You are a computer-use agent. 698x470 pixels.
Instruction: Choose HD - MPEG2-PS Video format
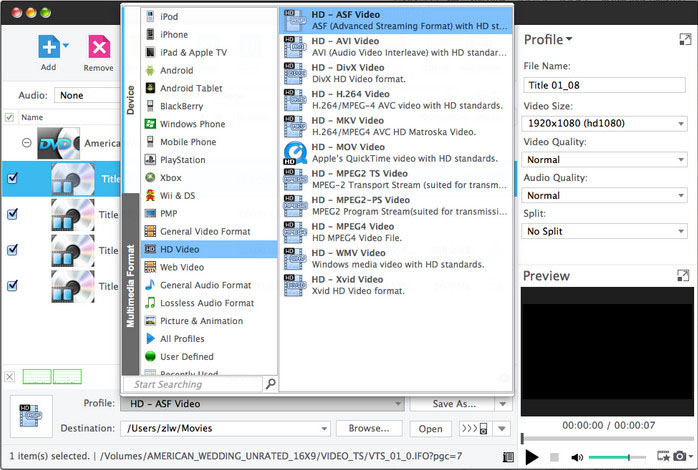396,206
